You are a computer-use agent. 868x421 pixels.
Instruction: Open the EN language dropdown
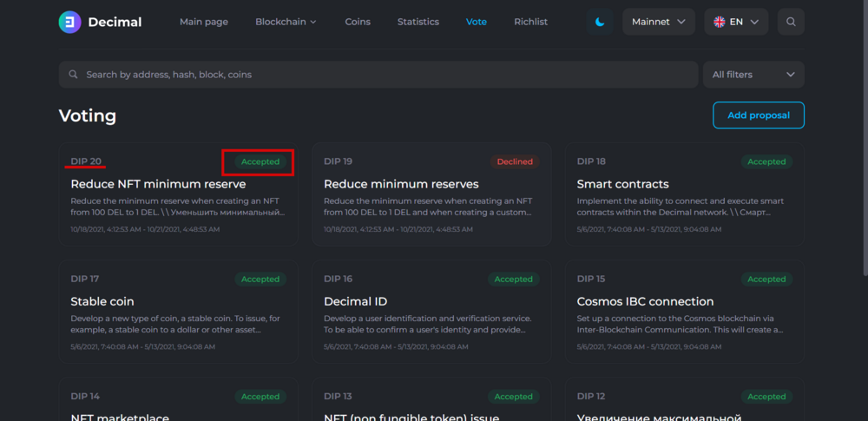(736, 23)
